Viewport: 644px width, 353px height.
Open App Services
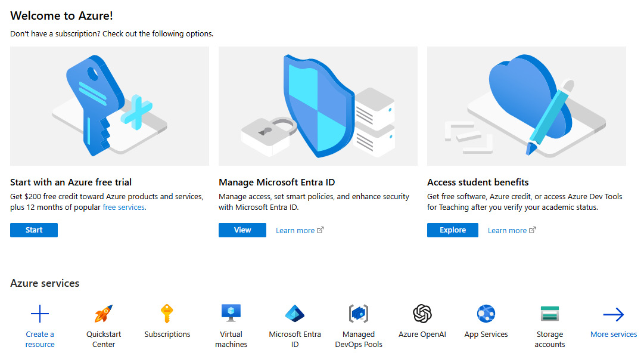click(x=486, y=313)
